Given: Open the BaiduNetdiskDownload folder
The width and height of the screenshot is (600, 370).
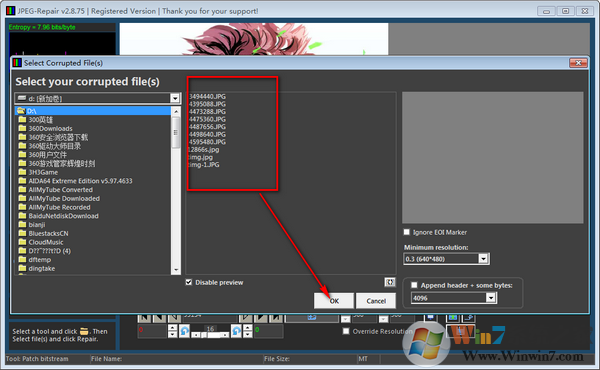Looking at the screenshot, I should 64,216.
